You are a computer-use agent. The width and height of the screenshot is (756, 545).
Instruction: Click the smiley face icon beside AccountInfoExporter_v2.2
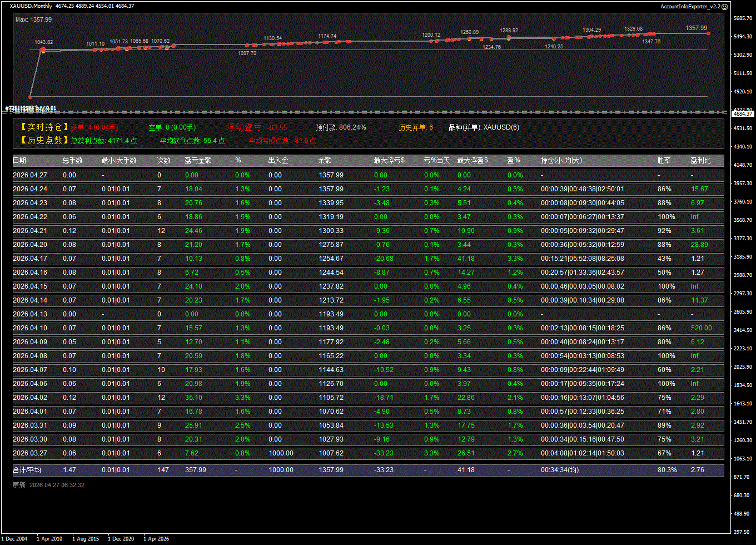tap(724, 6)
